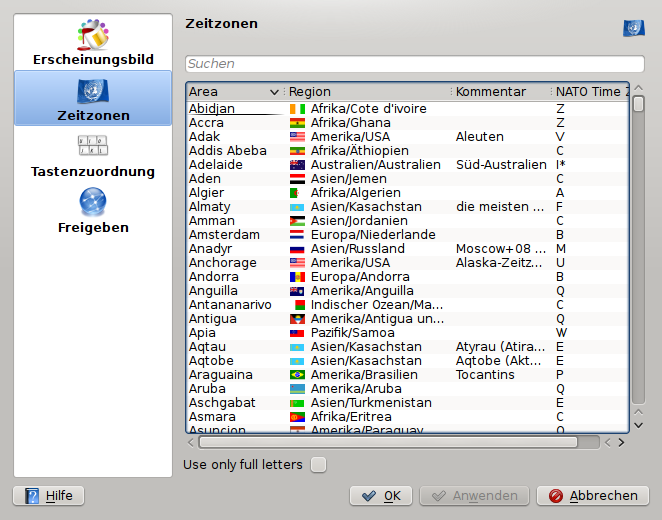The image size is (662, 520).
Task: Click the rightmost scroll right arrow
Action: [621, 442]
